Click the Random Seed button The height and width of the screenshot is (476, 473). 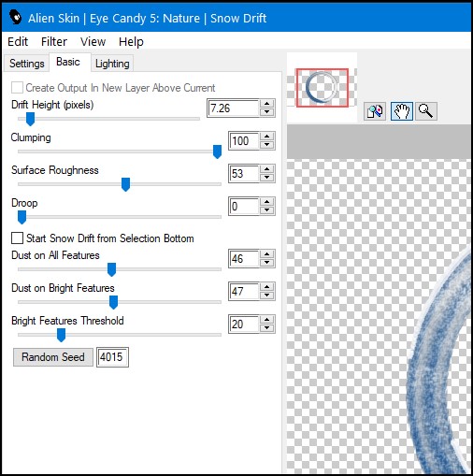point(53,357)
